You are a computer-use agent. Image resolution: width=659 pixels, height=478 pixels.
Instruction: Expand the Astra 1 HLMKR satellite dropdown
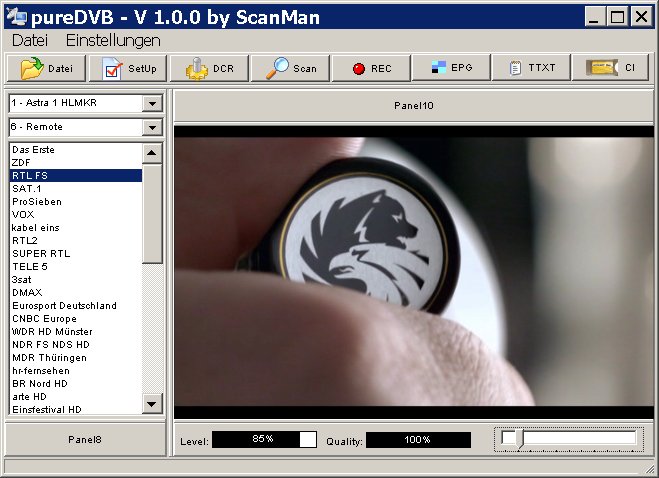[152, 103]
